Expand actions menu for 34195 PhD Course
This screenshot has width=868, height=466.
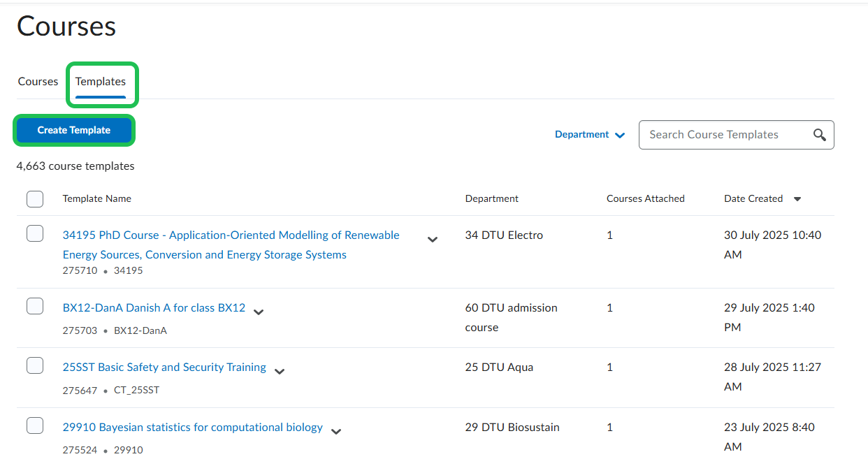[x=433, y=240]
